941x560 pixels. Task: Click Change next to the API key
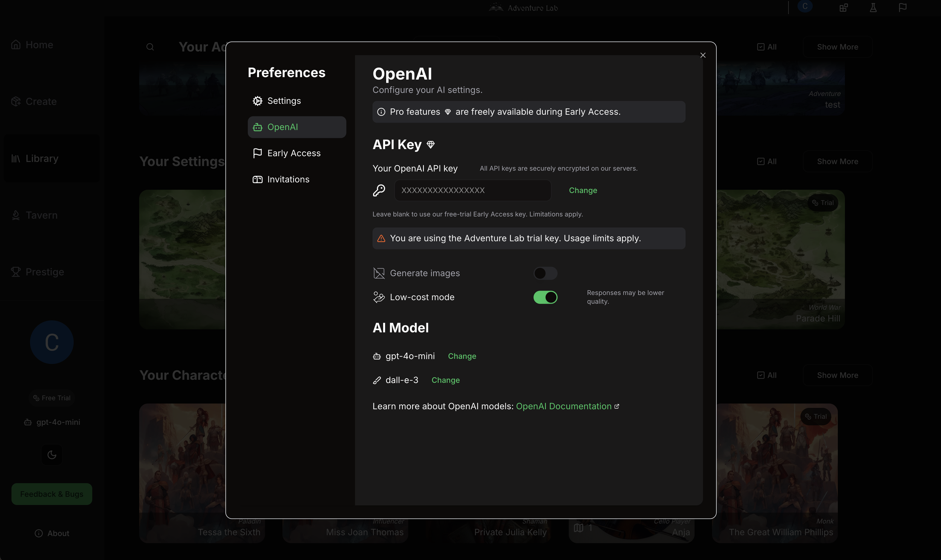pos(583,190)
